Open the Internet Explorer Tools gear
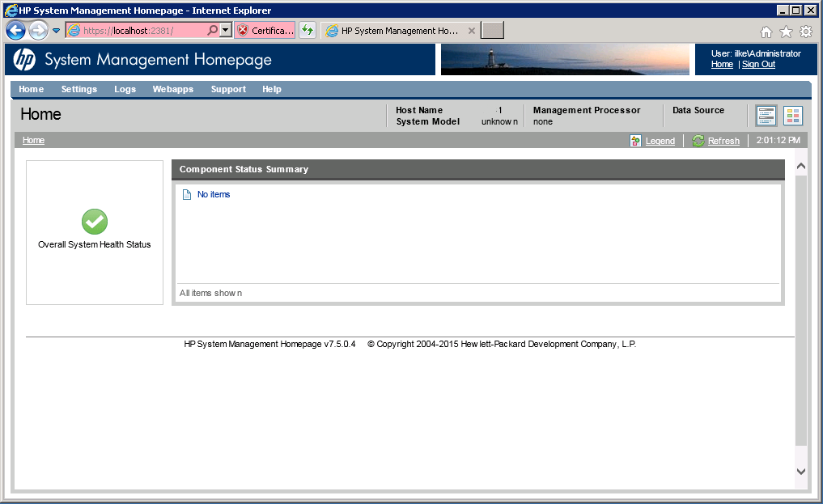 click(x=806, y=32)
